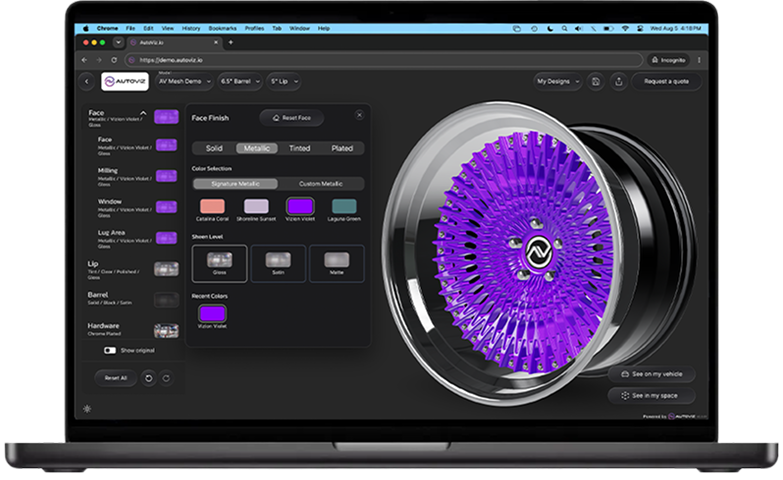Expand the Hardware finish section

pos(132,330)
